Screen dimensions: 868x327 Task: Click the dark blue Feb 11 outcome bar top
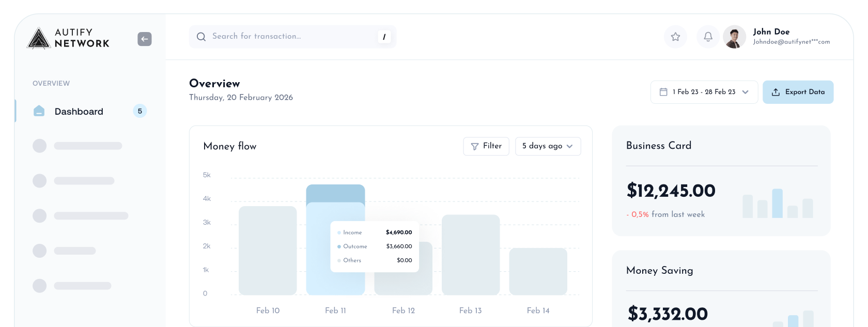point(335,193)
